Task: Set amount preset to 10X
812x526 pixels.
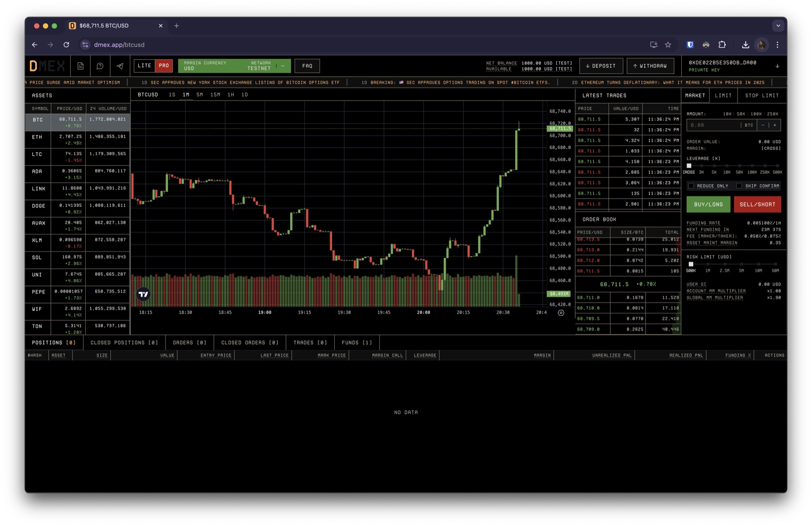Action: 727,114
